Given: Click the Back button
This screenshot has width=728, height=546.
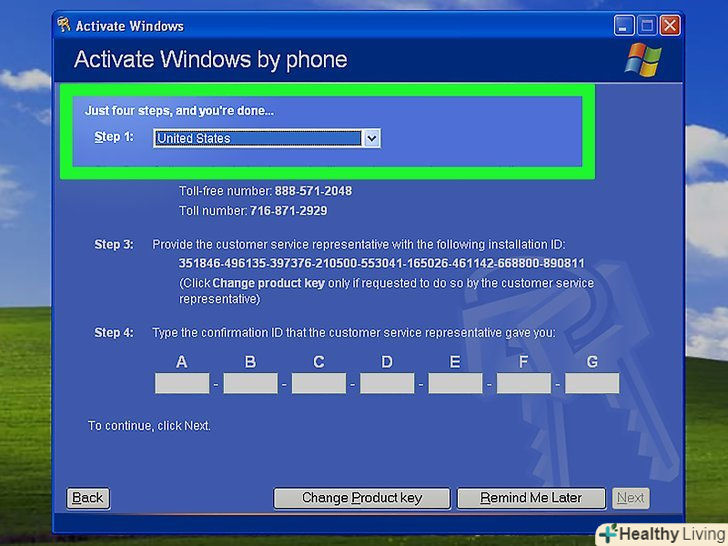Looking at the screenshot, I should pos(88,498).
